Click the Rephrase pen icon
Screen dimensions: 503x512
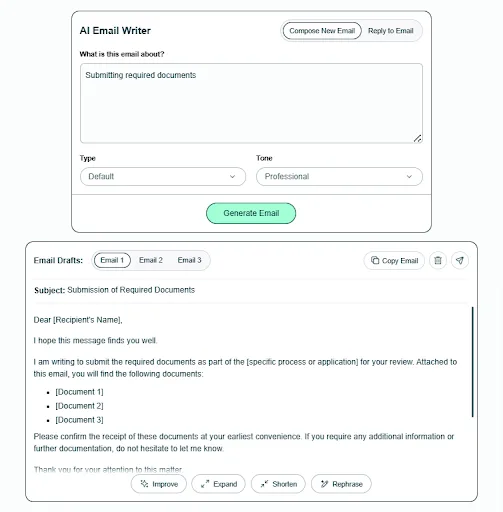[324, 484]
